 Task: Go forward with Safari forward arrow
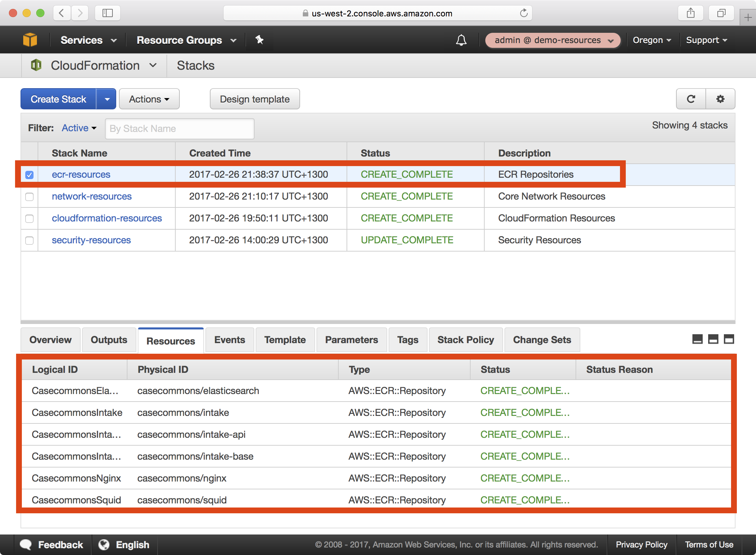click(80, 13)
